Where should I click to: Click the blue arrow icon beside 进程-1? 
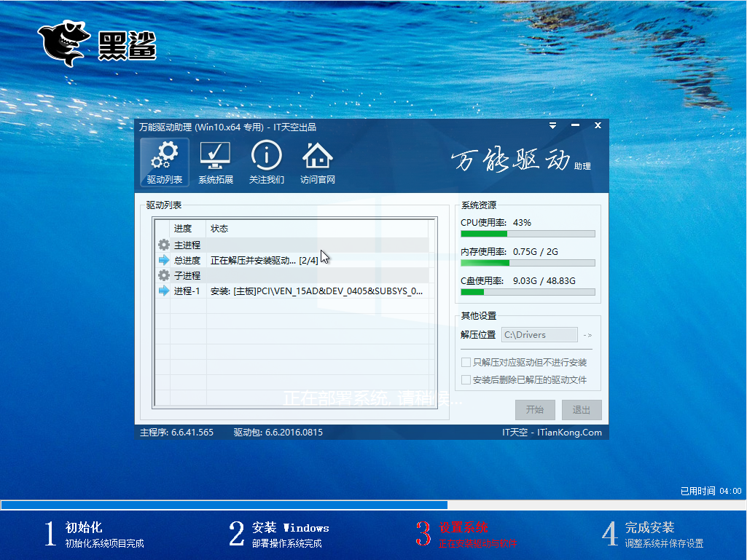pos(163,291)
